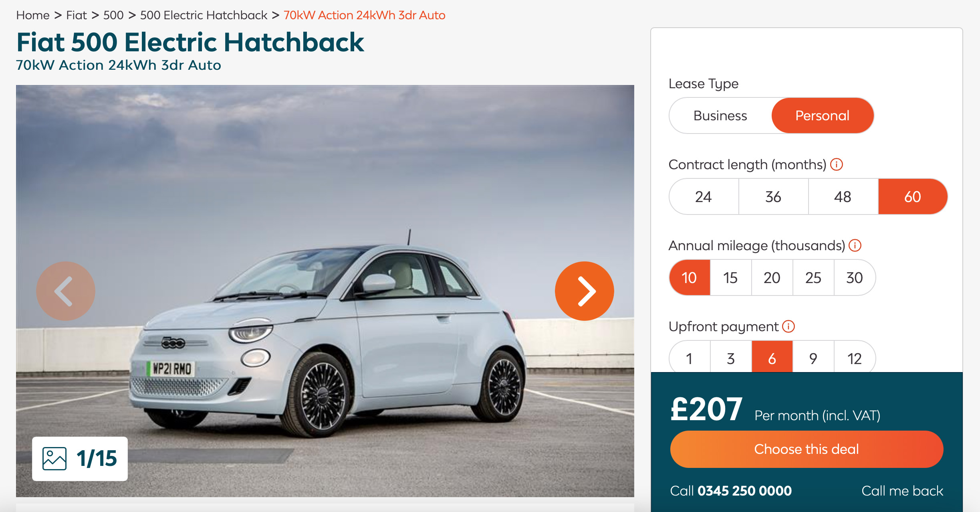This screenshot has width=980, height=512.
Task: Click Call me back link
Action: tap(902, 491)
